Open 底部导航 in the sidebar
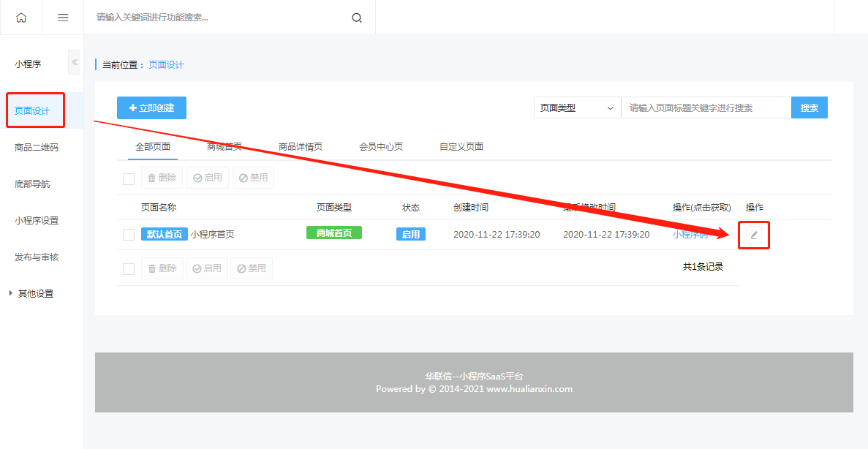Viewport: 868px width, 449px height. [32, 184]
